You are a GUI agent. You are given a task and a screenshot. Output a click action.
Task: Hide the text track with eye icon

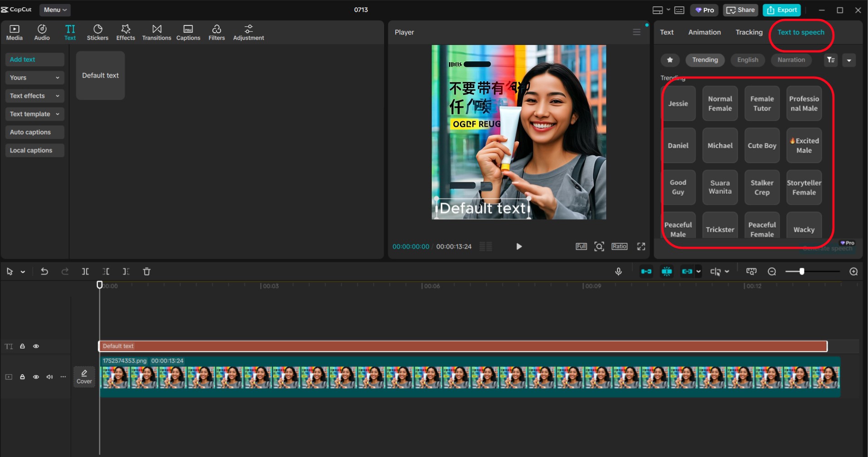pyautogui.click(x=36, y=346)
